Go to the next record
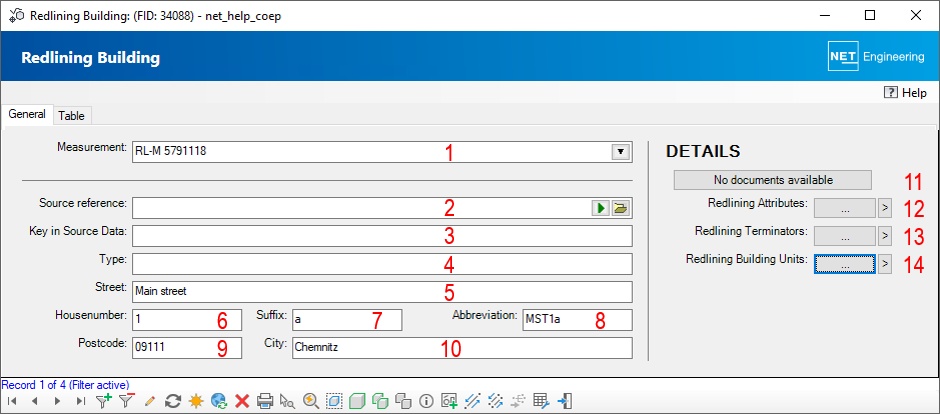This screenshot has width=940, height=414. coord(58,401)
